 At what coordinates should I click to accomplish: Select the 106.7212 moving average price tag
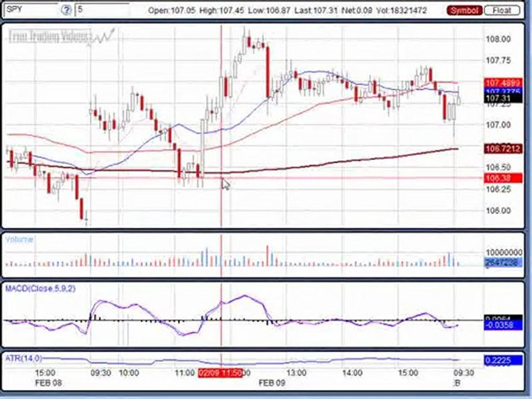pos(503,149)
